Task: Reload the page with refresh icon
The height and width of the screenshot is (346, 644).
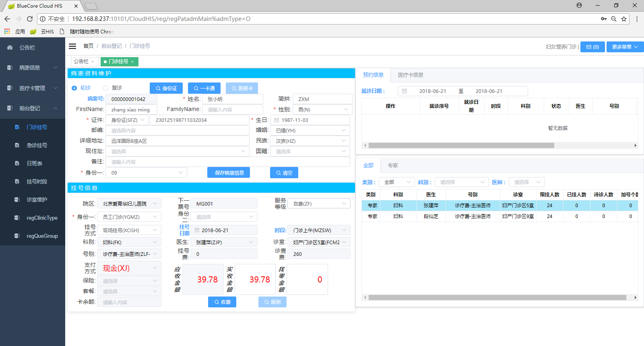Action: click(30, 19)
